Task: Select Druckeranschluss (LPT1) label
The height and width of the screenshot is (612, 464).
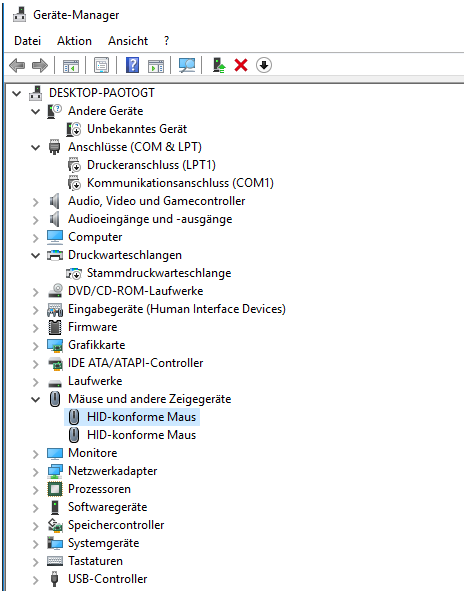Action: [x=151, y=165]
